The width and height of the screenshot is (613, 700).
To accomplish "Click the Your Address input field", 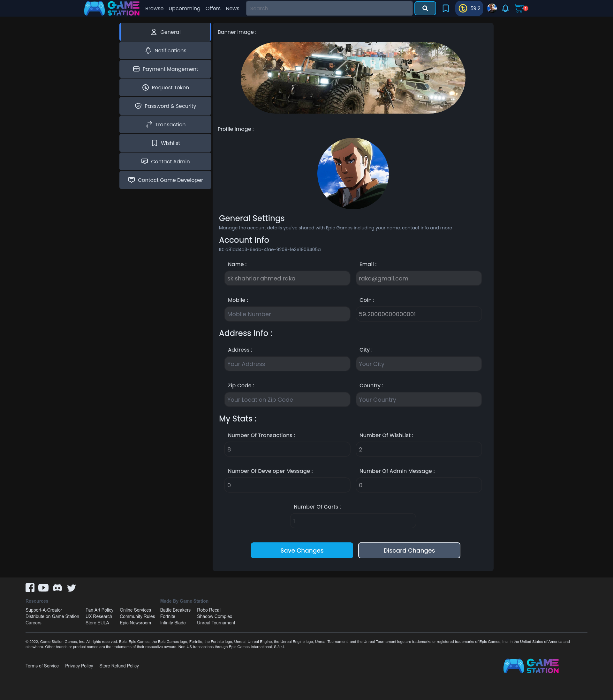I will click(x=287, y=364).
